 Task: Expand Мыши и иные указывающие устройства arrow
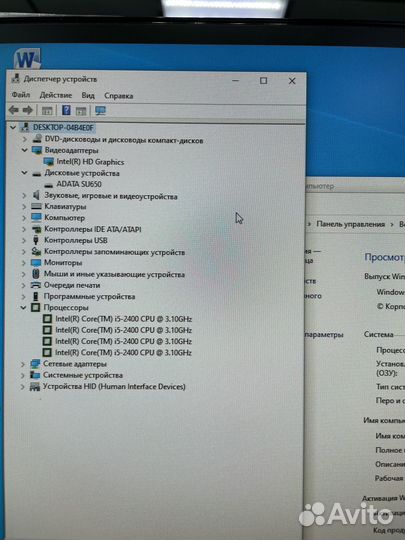click(24, 274)
